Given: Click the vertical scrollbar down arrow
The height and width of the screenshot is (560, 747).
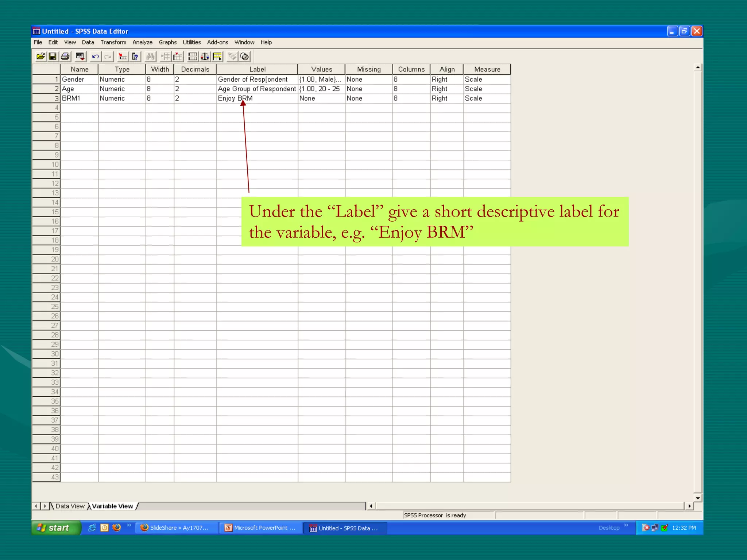Looking at the screenshot, I should coord(698,498).
